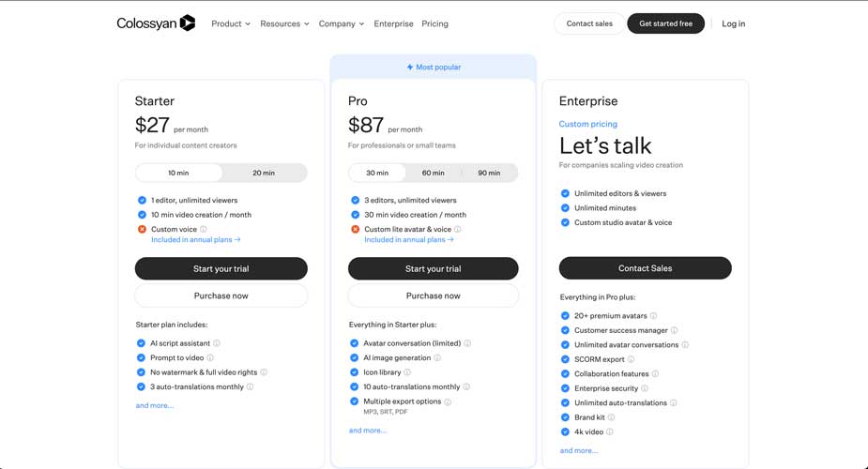Screen dimensions: 868x469
Task: Click the Custom pricing text
Action: click(587, 124)
